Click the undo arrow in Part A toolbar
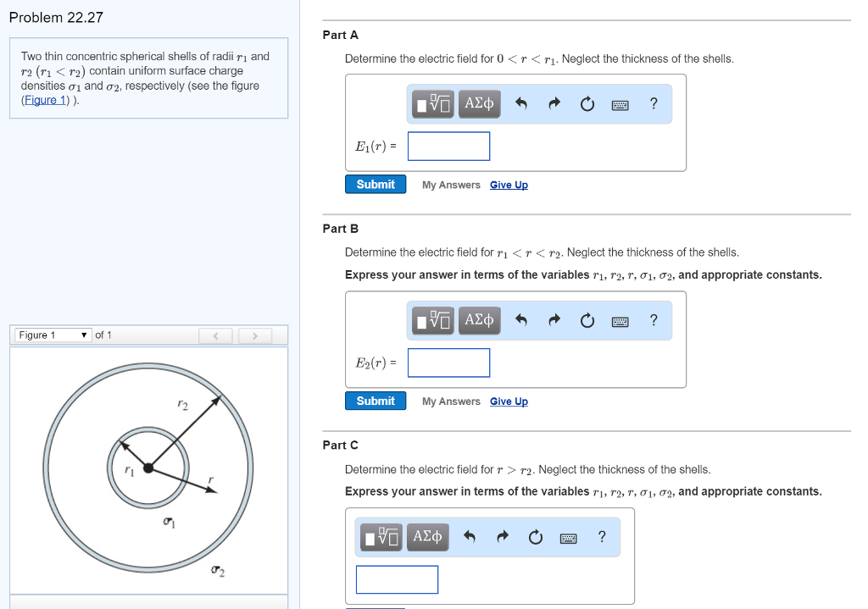The height and width of the screenshot is (609, 868). click(521, 104)
